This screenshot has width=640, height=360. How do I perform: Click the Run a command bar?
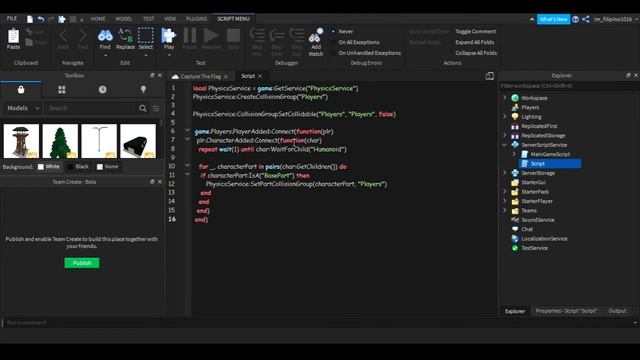point(318,322)
